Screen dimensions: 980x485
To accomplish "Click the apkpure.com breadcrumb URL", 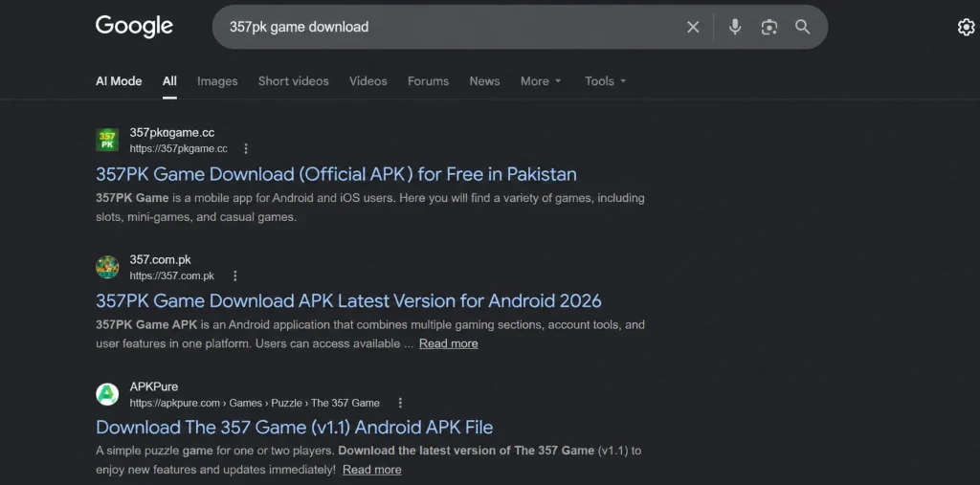I will (x=255, y=403).
